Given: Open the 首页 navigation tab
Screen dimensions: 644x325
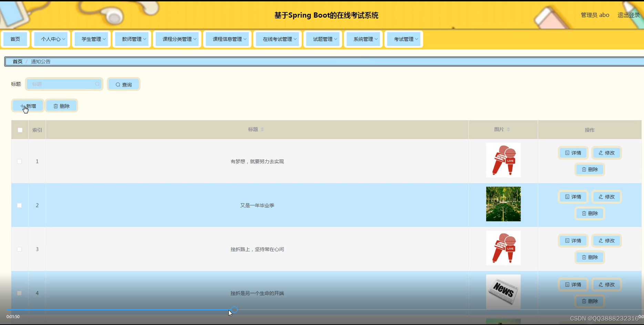Looking at the screenshot, I should point(15,39).
